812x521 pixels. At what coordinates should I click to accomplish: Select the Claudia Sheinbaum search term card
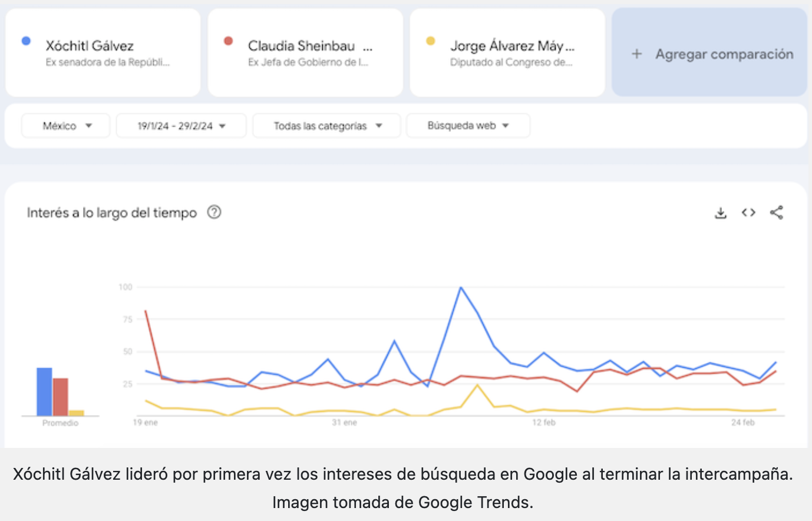coord(305,52)
